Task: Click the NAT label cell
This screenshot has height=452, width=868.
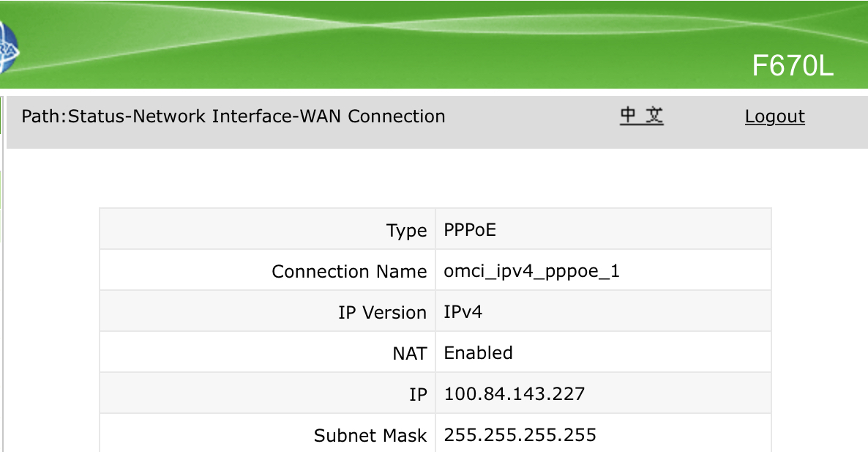Action: (x=267, y=353)
